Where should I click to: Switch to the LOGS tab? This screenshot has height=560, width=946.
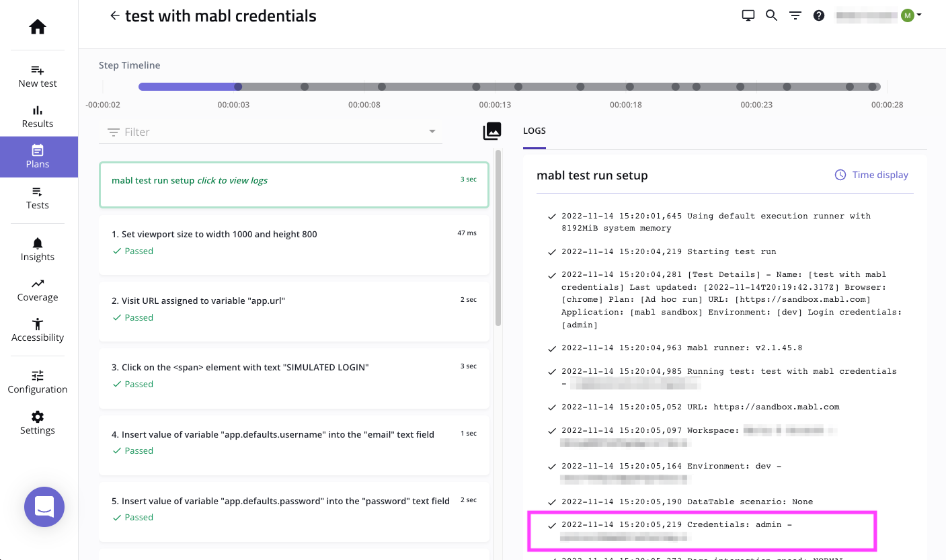tap(534, 130)
